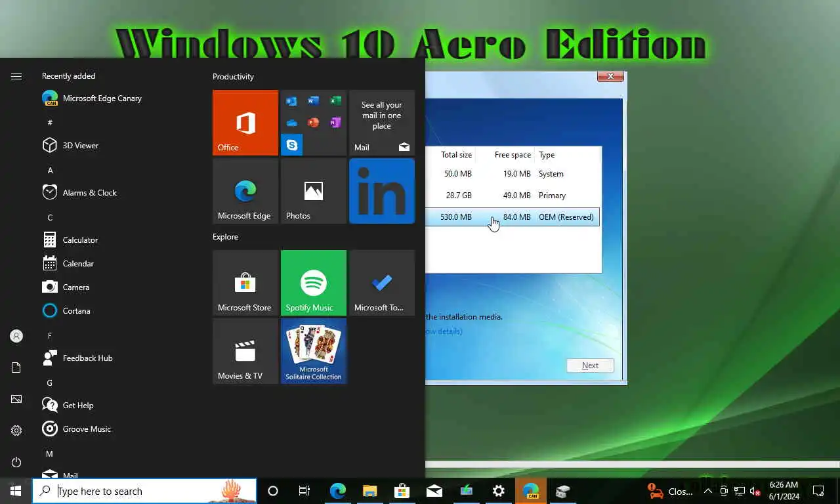Open the details link in installer
The width and height of the screenshot is (840, 504).
pos(444,331)
